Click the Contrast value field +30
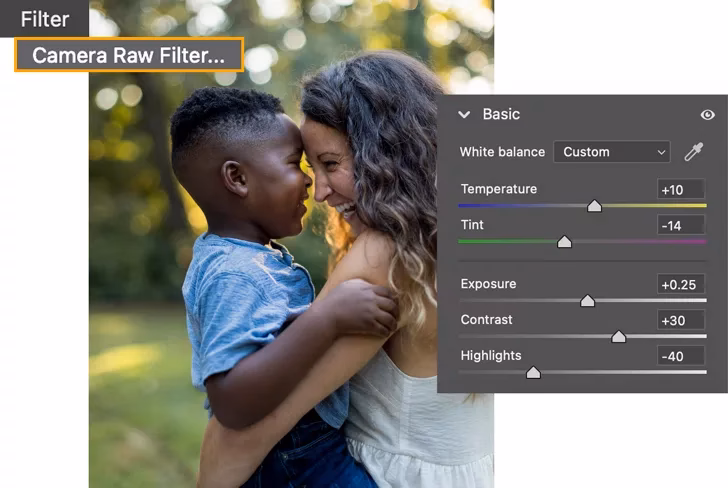Screen dimensions: 728x488 [x=681, y=320]
